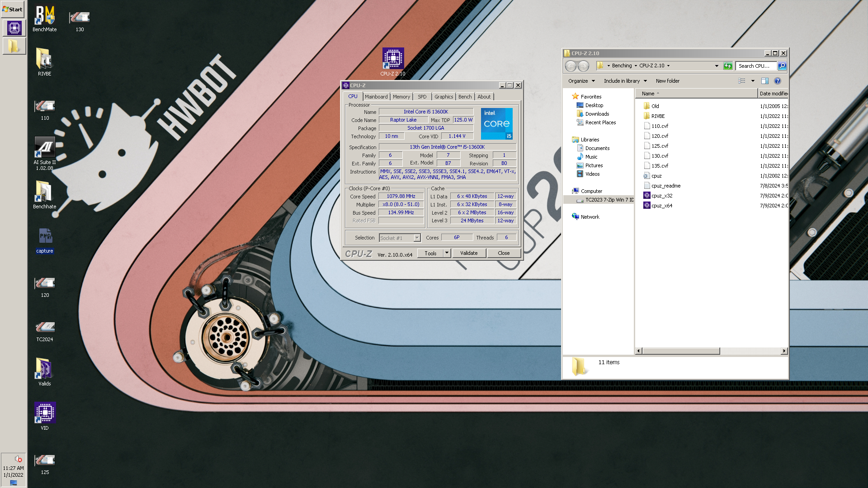Click the Explorer refresh button
This screenshot has height=488, width=868.
click(x=728, y=66)
